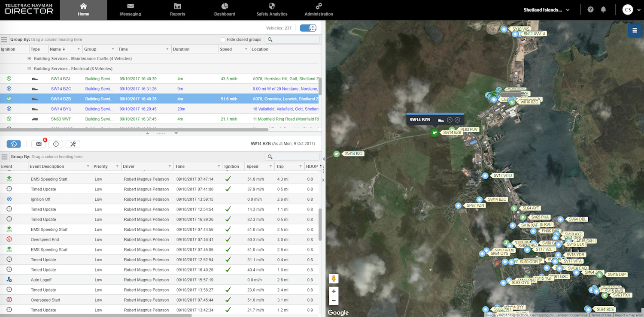Open the alerts exclamation icon

point(56,144)
